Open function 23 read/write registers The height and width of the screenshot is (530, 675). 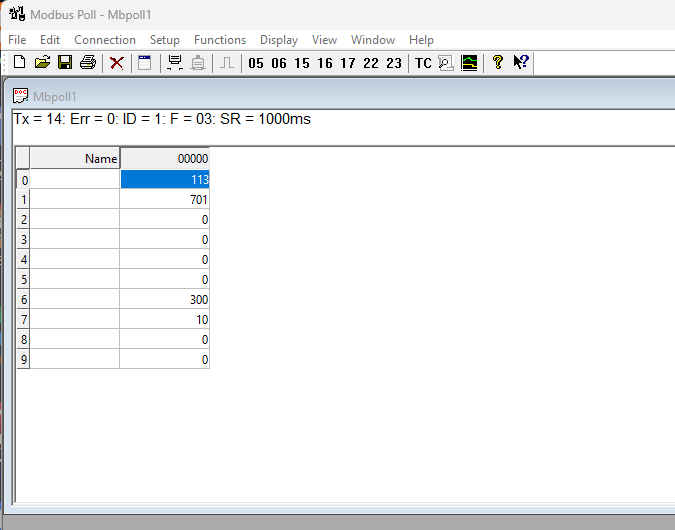[x=393, y=63]
